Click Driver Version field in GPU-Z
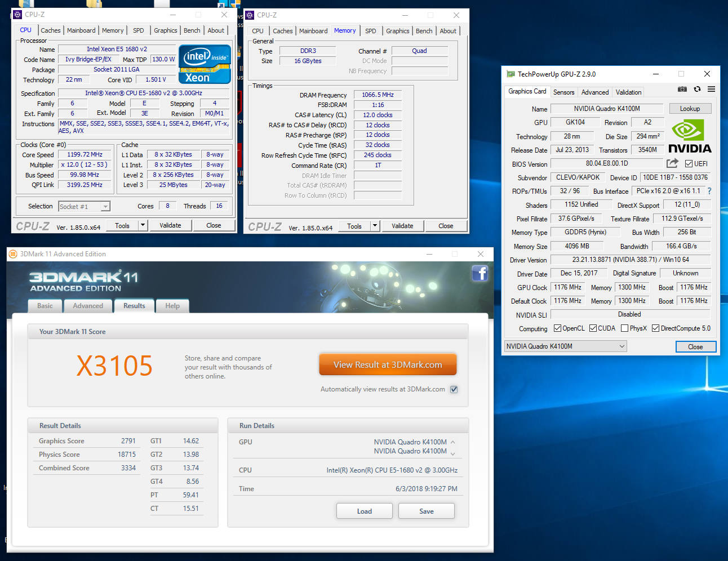Image resolution: width=728 pixels, height=561 pixels. click(631, 260)
